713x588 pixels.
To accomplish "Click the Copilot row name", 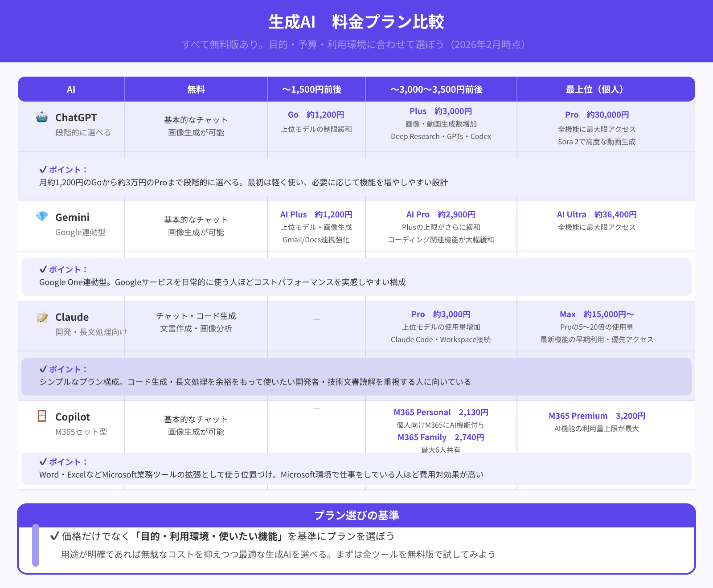I will (73, 417).
